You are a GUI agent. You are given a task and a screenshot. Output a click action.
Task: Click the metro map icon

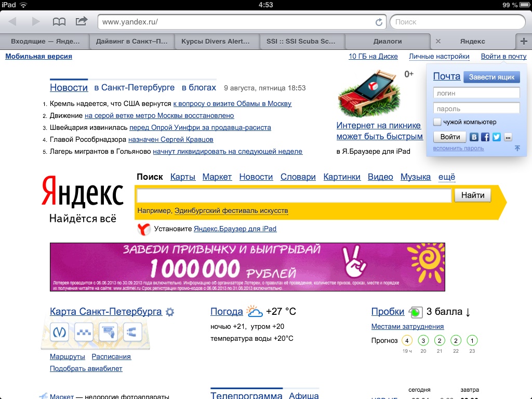[x=59, y=331]
